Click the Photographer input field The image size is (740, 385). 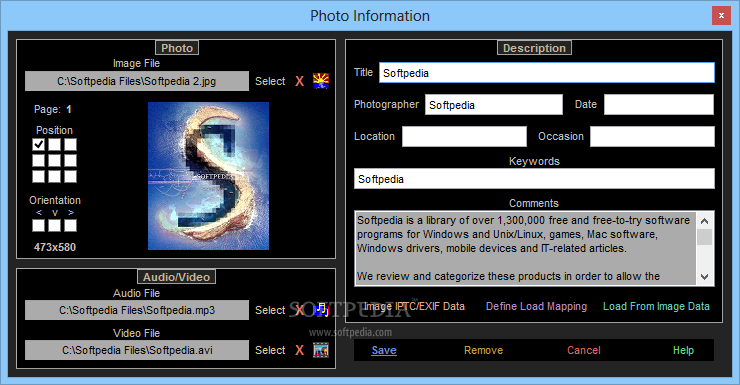coord(494,105)
